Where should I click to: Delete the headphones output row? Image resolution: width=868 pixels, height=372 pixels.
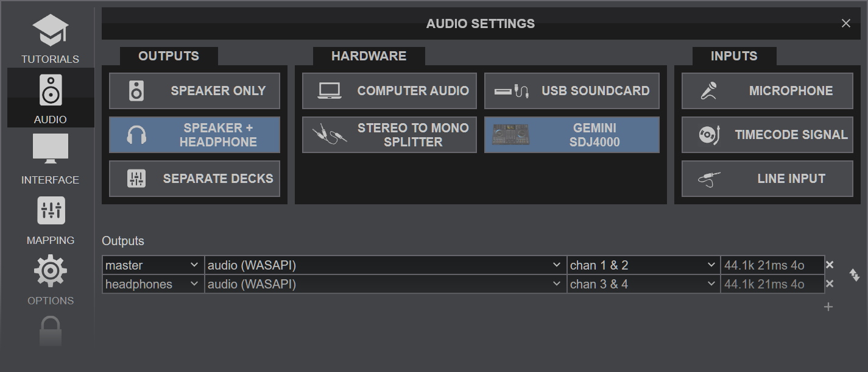[829, 284]
